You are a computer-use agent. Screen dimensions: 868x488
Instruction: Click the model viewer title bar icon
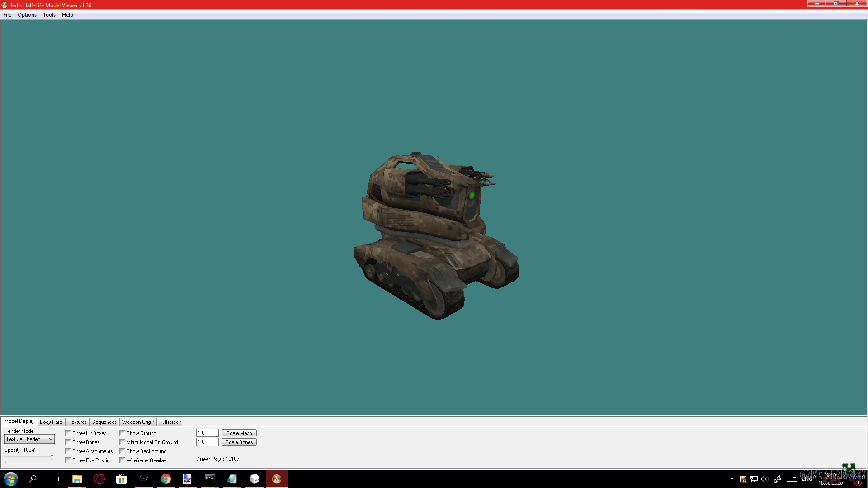[x=5, y=5]
